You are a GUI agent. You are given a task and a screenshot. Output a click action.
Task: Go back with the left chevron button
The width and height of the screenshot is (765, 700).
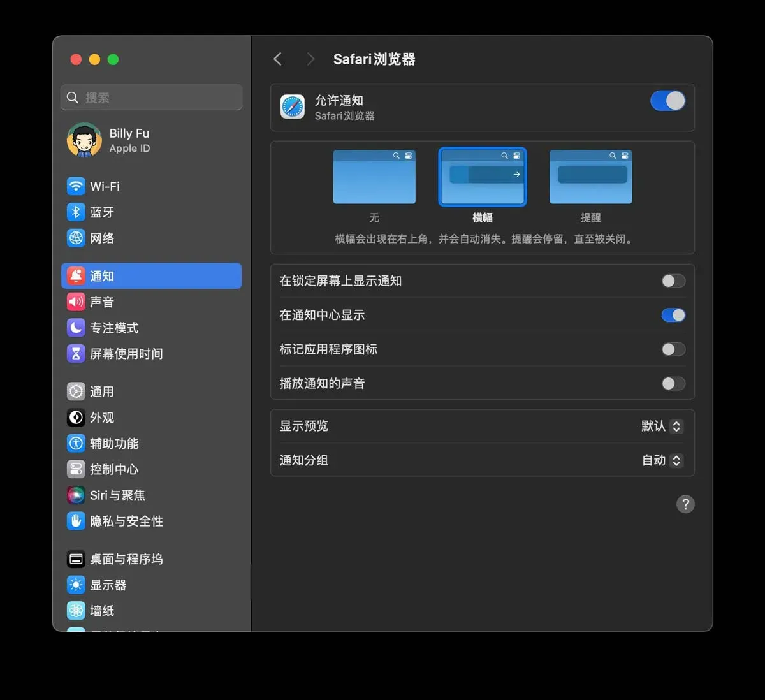tap(278, 59)
